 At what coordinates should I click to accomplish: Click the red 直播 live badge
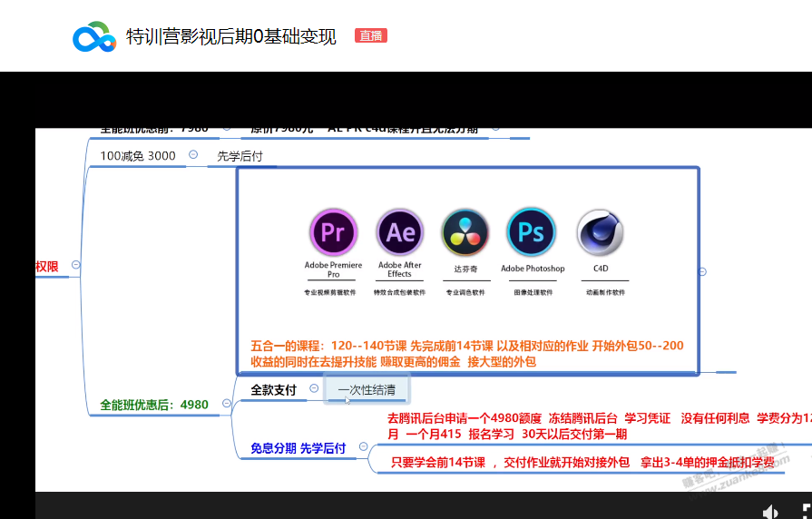pyautogui.click(x=371, y=35)
